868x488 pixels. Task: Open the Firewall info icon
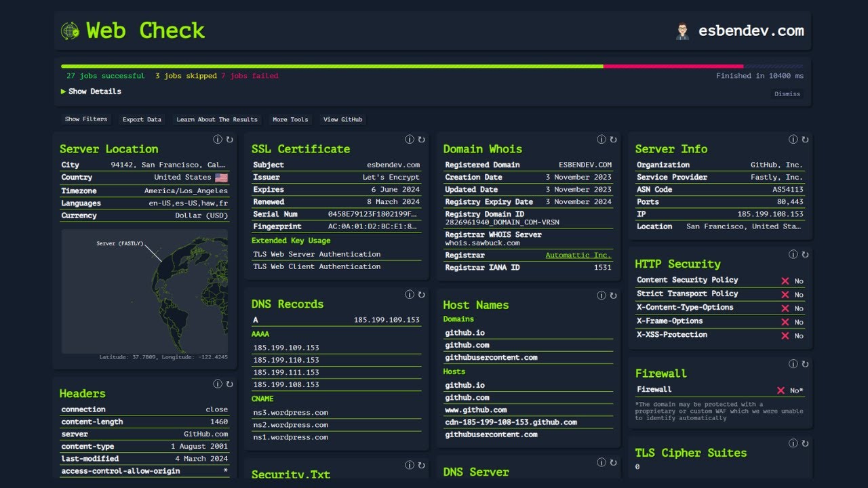click(793, 363)
